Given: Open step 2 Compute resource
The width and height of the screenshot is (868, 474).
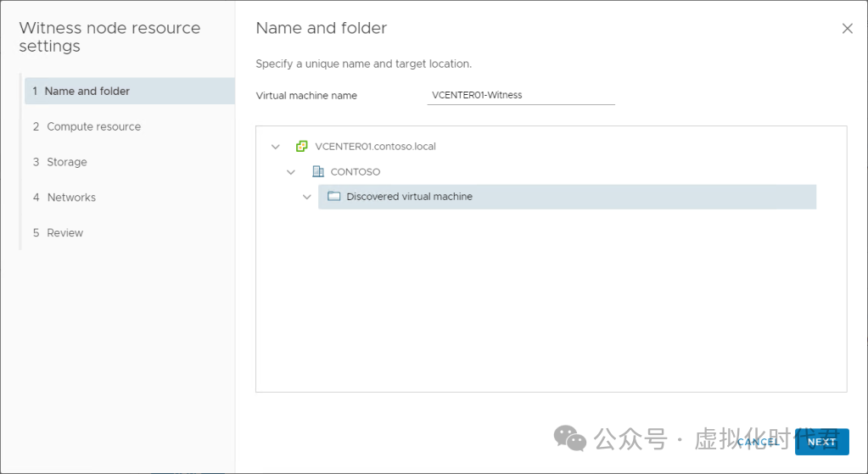Looking at the screenshot, I should (x=93, y=126).
